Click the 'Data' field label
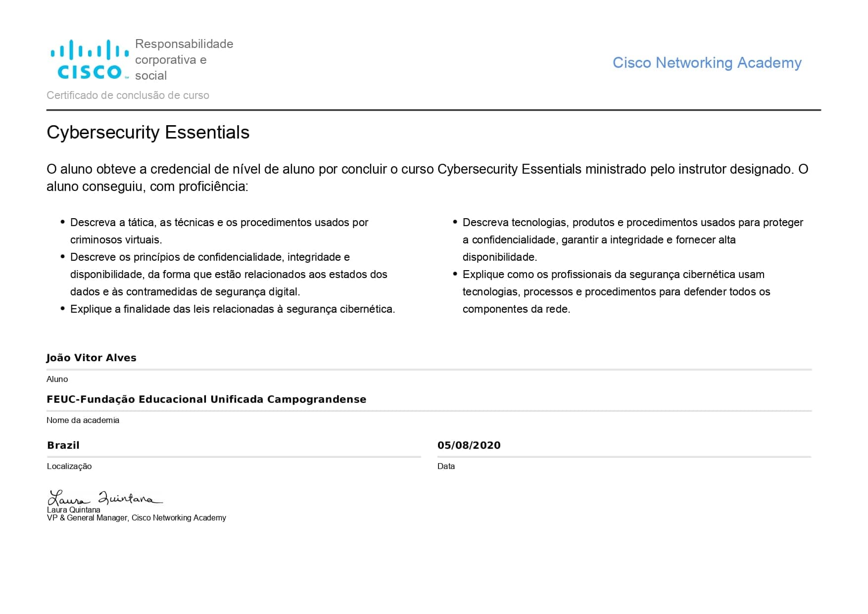868x614 pixels. [446, 466]
